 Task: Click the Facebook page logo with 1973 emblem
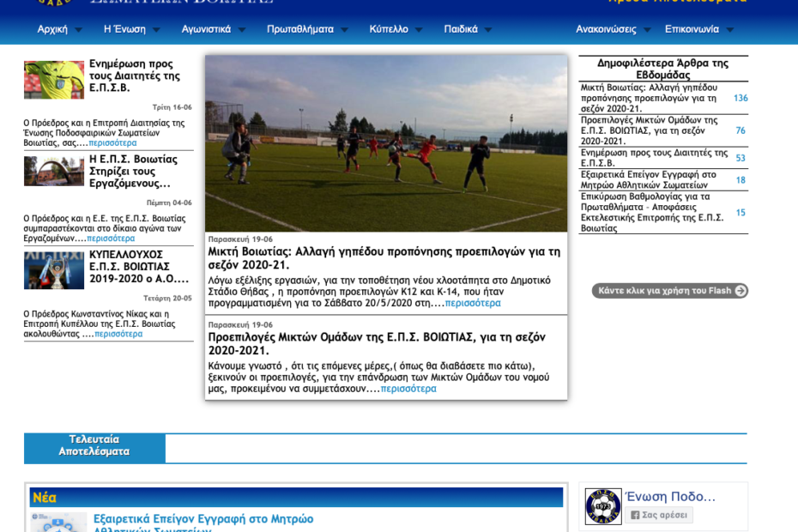tap(603, 506)
